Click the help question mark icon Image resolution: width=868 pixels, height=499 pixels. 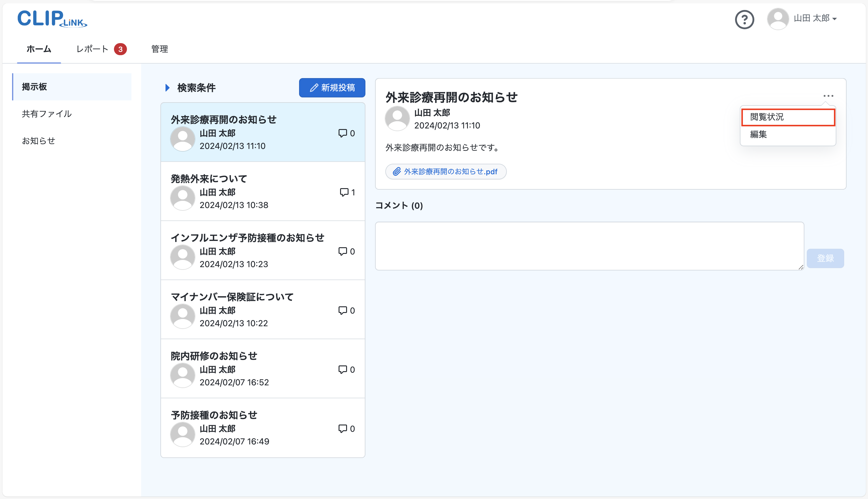tap(744, 20)
